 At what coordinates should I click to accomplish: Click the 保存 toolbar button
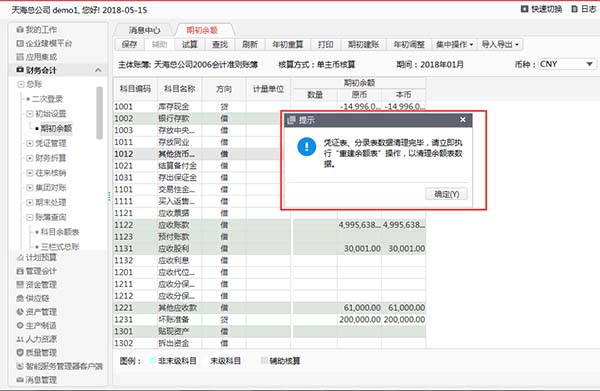click(x=129, y=44)
